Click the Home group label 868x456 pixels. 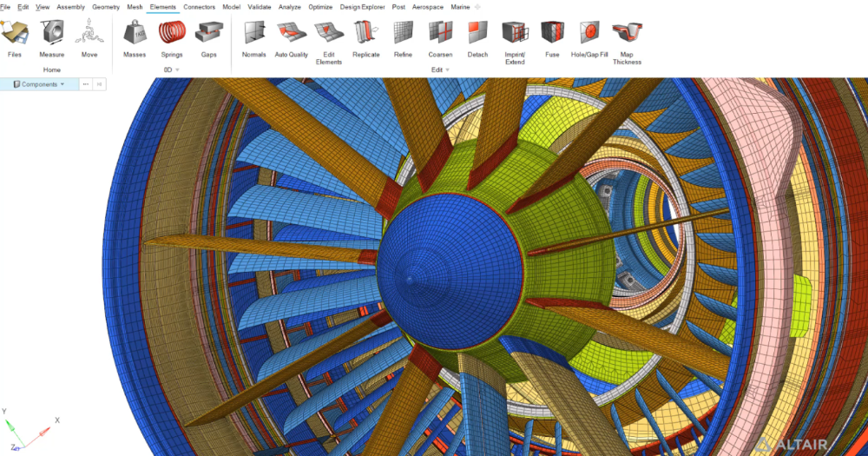pos(52,69)
